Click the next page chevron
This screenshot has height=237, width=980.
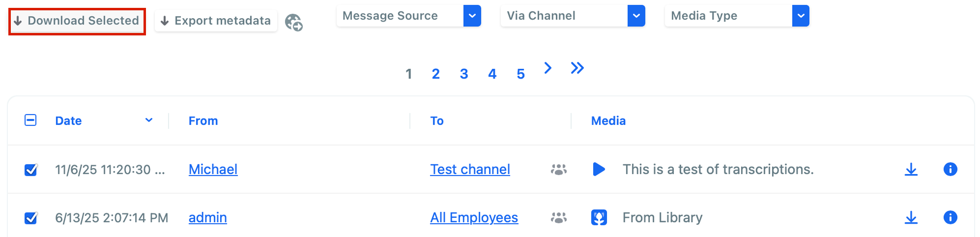pyautogui.click(x=548, y=68)
